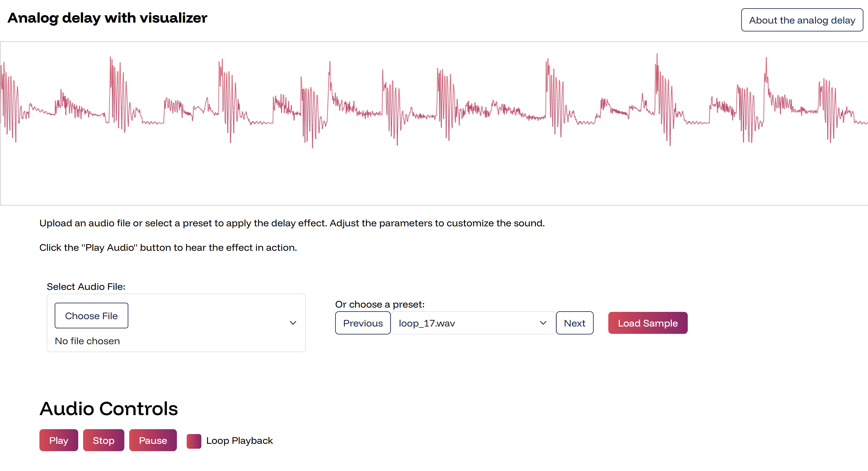Screen dimensions: 868x471
Task: Click the 'Select Audio File:' label
Action: [86, 287]
